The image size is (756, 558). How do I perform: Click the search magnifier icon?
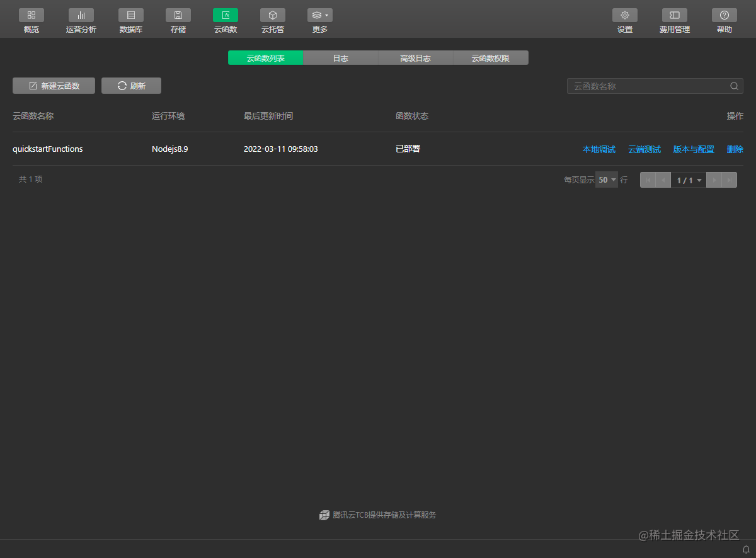point(735,86)
